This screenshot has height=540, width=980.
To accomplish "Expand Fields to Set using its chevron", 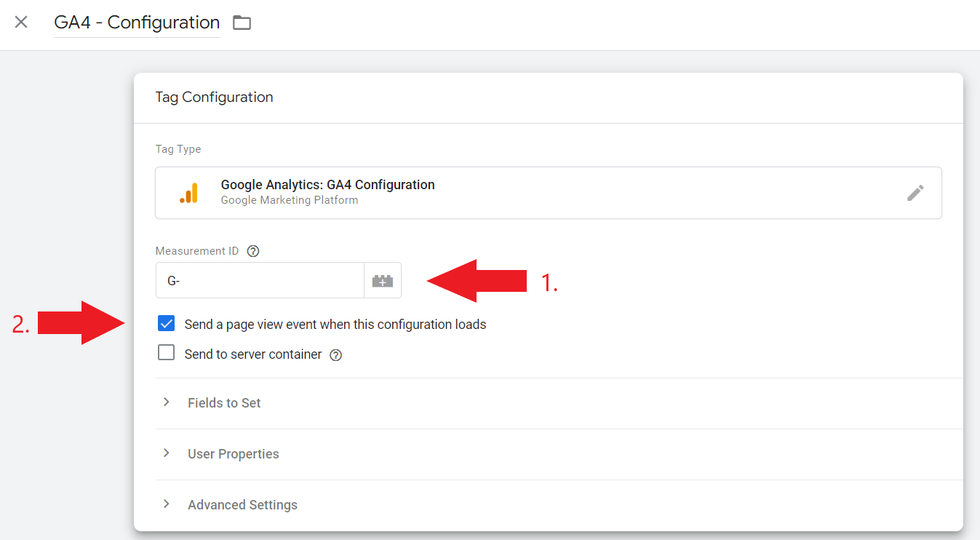I will tap(167, 402).
